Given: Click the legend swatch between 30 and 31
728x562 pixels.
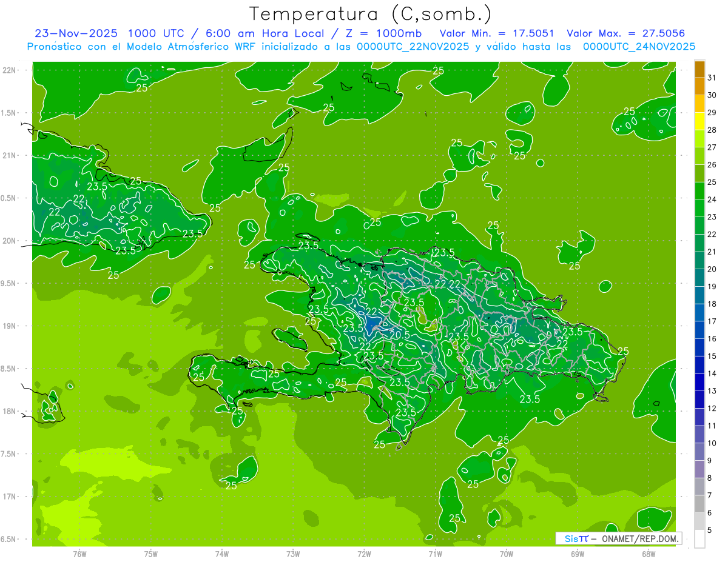Looking at the screenshot, I should 699,86.
